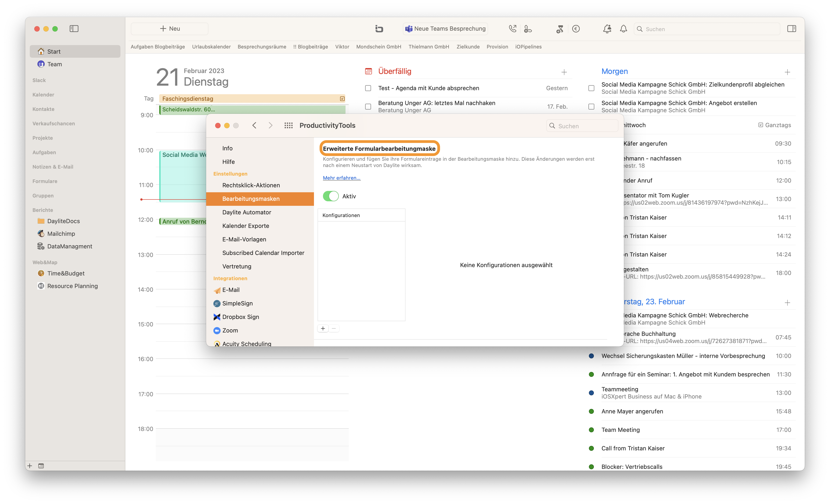830x504 pixels.
Task: Click the Überfällig calendar icon
Action: (x=369, y=71)
